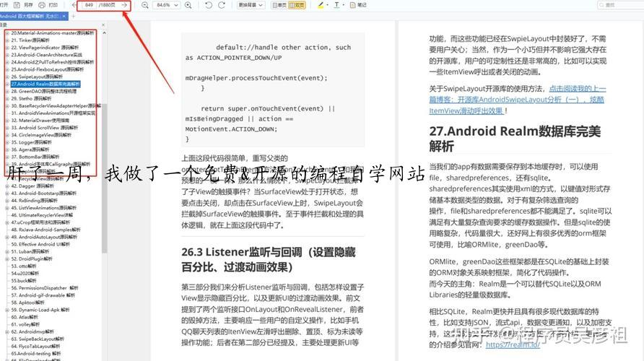This screenshot has width=644, height=361.
Task: Select the highlighter pen tool
Action: (x=321, y=5)
